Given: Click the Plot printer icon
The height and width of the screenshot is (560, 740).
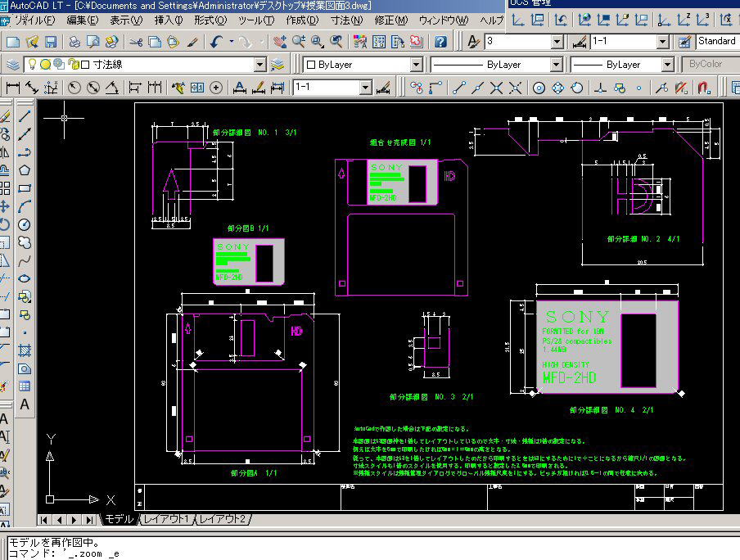Looking at the screenshot, I should coord(74,42).
